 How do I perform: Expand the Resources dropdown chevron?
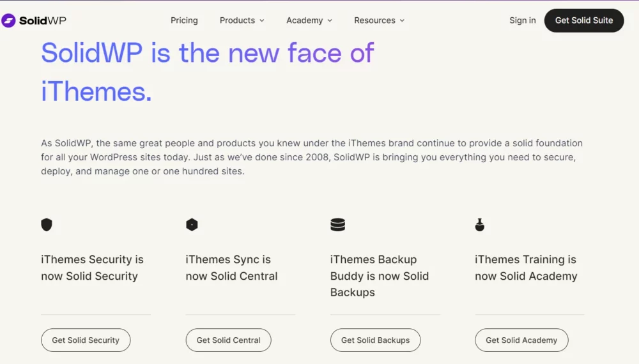coord(402,20)
